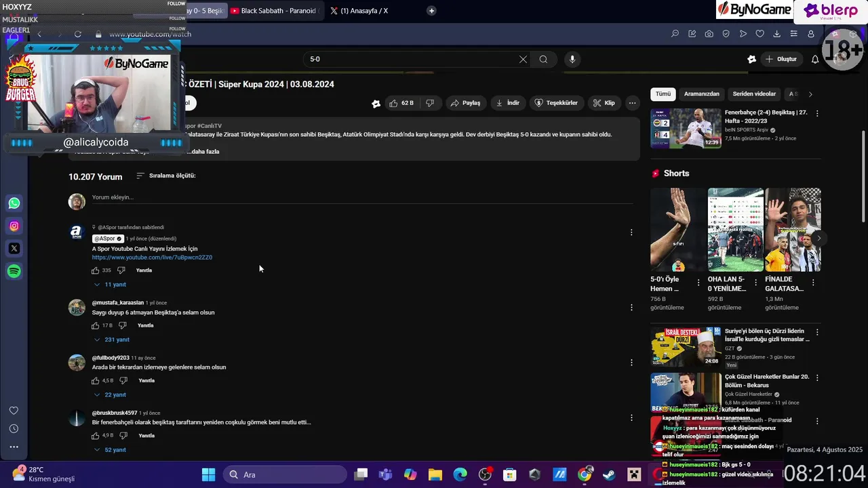Open the three-dot sidebar menu

(14, 447)
